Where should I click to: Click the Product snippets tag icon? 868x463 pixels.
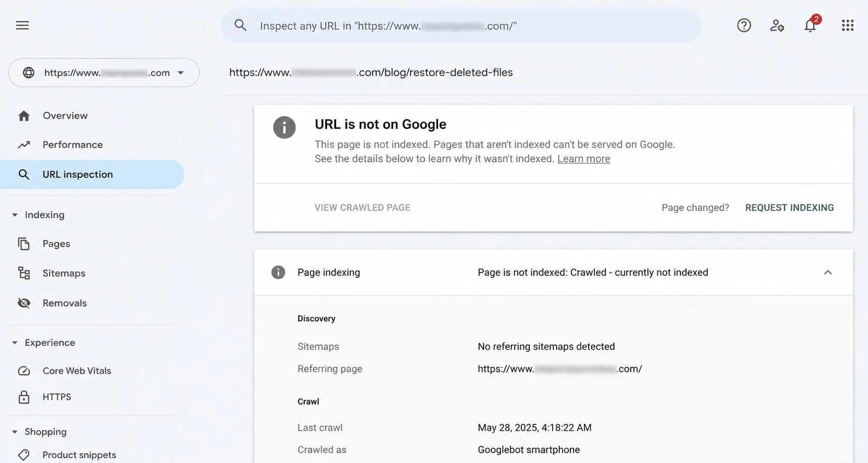tap(24, 455)
